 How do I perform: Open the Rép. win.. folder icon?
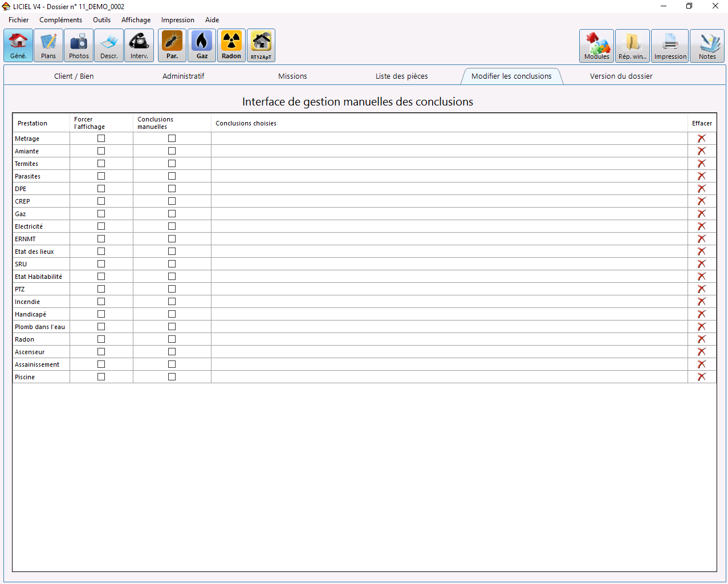tap(633, 46)
